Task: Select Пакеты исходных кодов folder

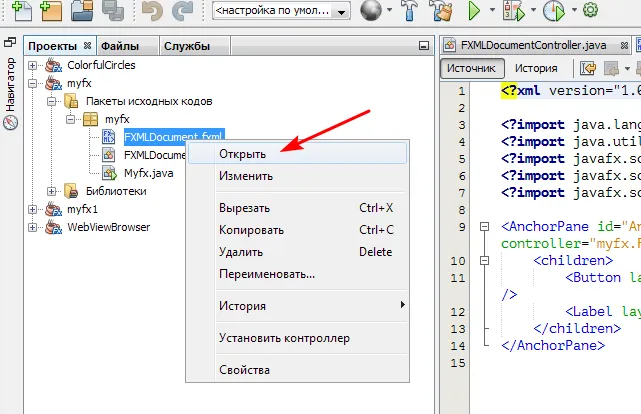Action: point(149,101)
